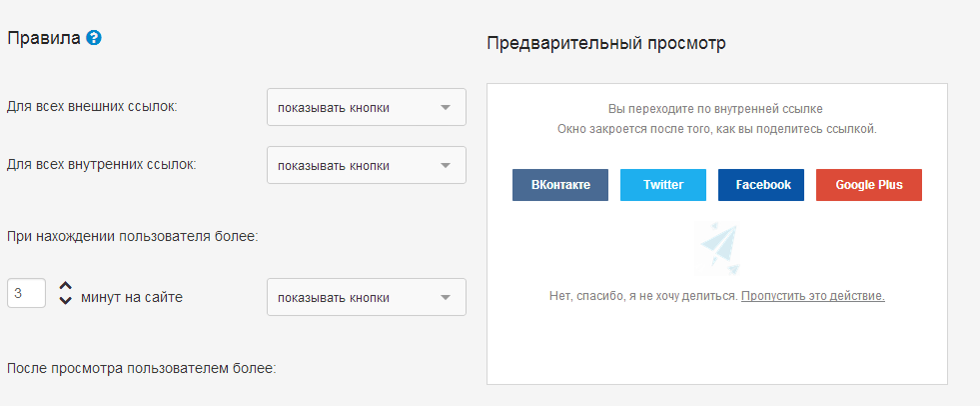Viewport: 980px width, 406px height.
Task: Open the dropdown for all external links
Action: pos(366,108)
